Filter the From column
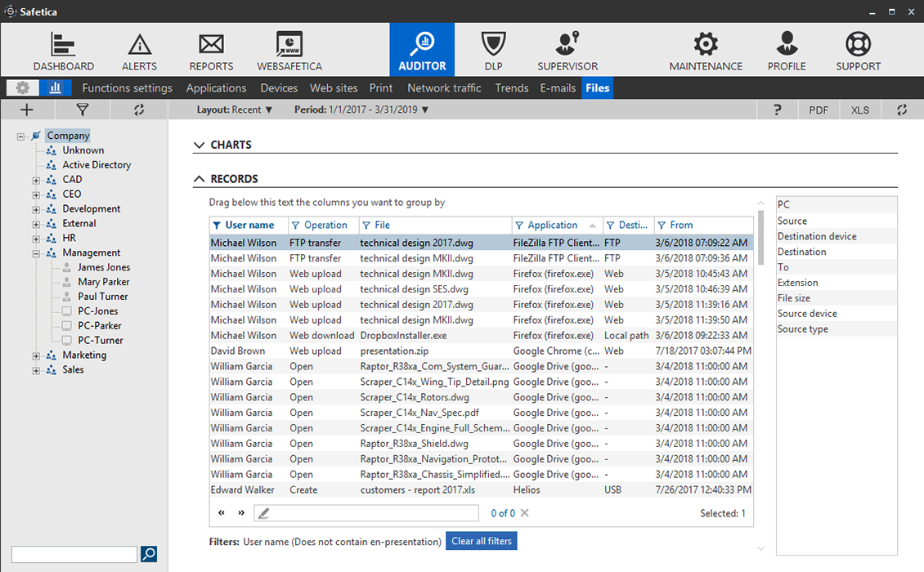 click(x=662, y=225)
